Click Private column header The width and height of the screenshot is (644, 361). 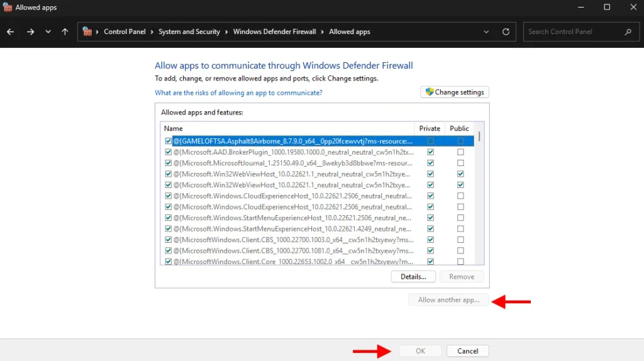click(430, 128)
